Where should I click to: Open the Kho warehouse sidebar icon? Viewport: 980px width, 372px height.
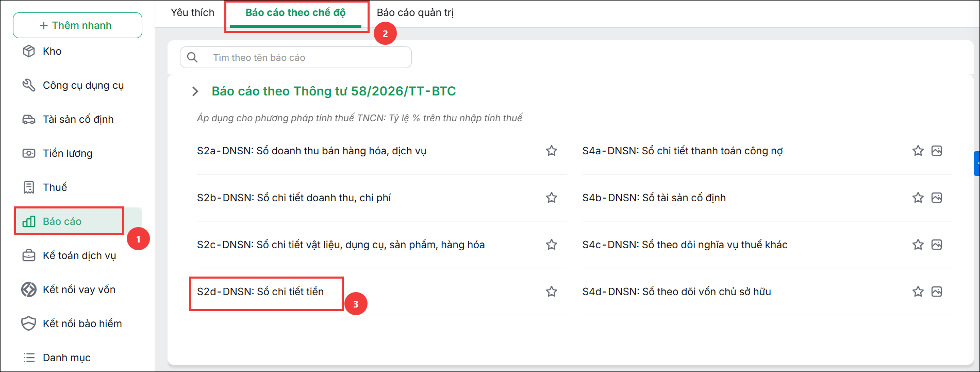[x=29, y=51]
